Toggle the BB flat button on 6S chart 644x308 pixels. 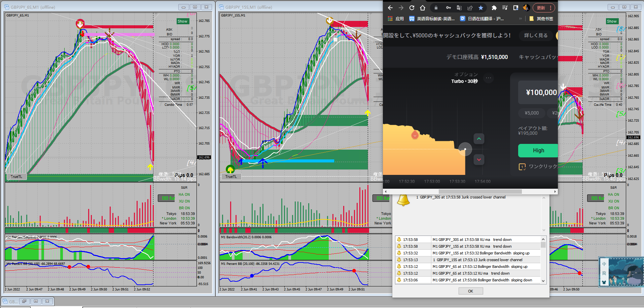(167, 198)
